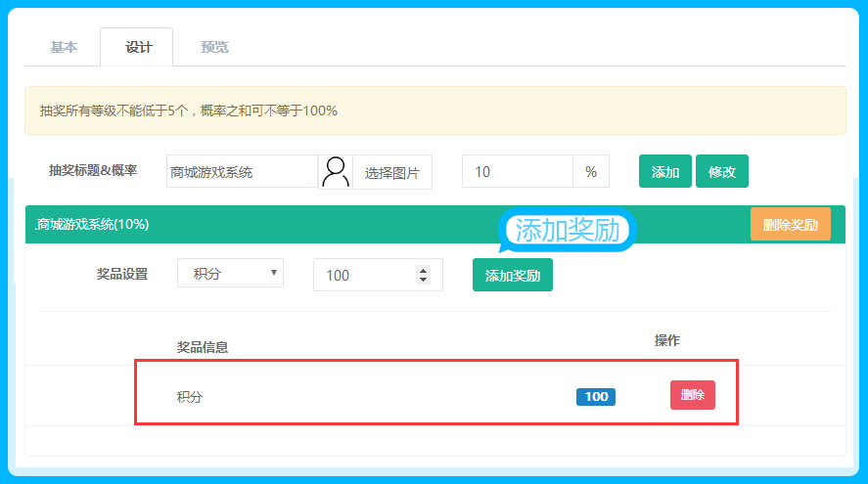Increase prize amount with the up arrow
The height and width of the screenshot is (484, 868).
click(423, 270)
